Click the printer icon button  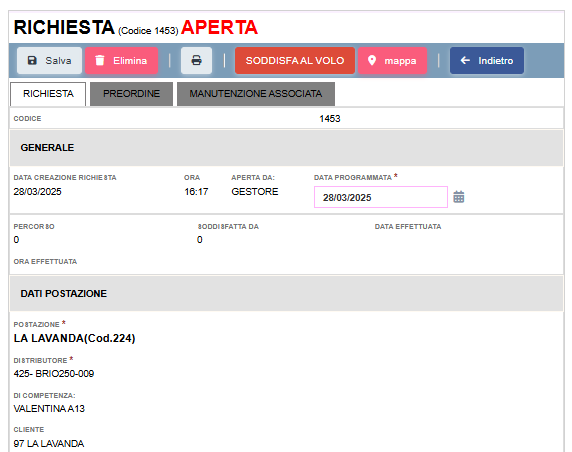click(x=196, y=61)
